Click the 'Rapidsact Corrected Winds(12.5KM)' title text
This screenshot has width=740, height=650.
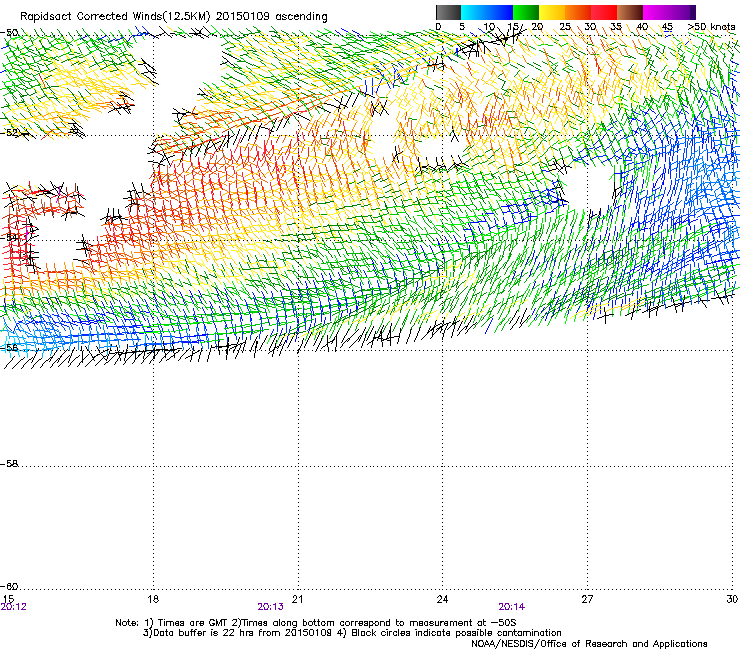[x=115, y=17]
